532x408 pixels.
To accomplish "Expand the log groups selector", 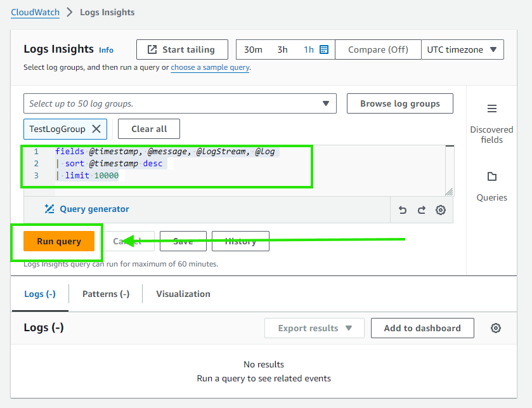I will point(326,103).
